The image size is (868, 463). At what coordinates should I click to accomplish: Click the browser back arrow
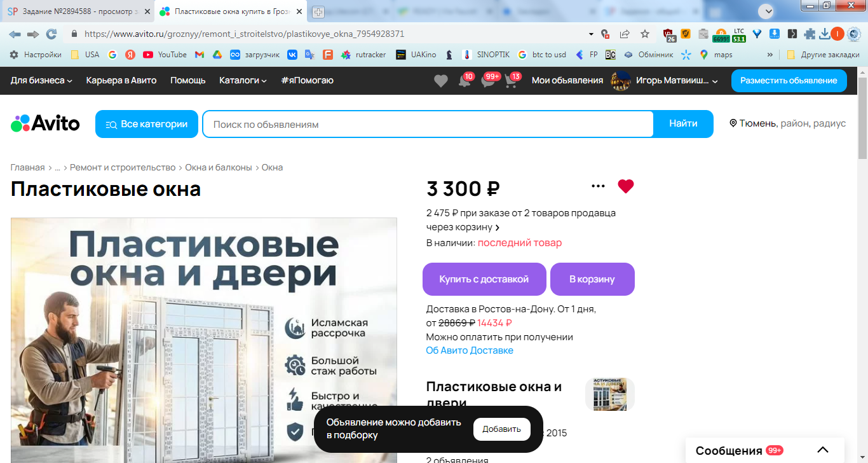(15, 34)
